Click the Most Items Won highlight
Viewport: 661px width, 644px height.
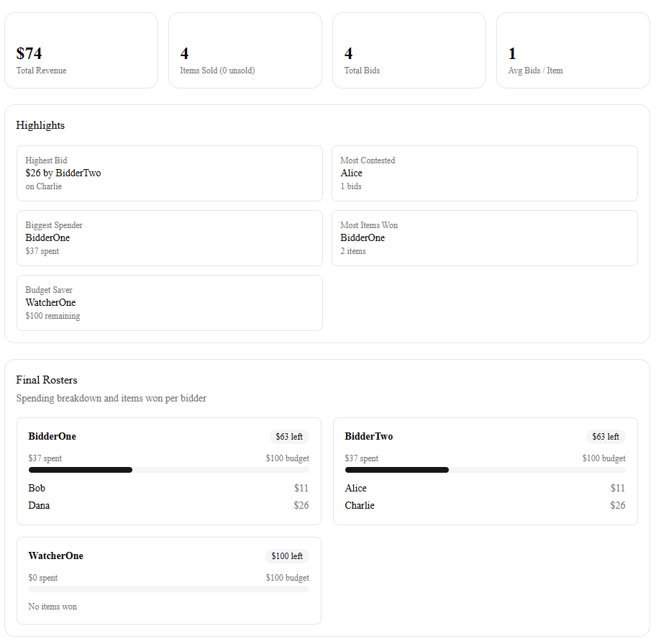coord(485,237)
